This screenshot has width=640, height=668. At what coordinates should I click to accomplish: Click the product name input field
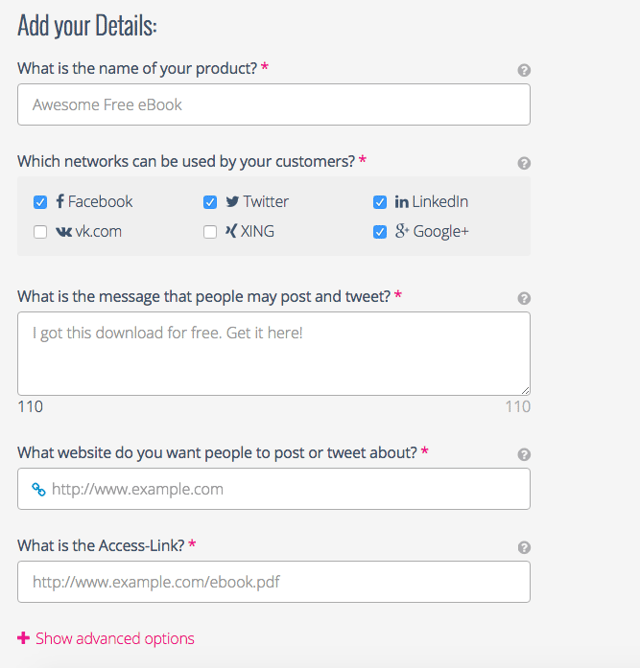(x=274, y=104)
